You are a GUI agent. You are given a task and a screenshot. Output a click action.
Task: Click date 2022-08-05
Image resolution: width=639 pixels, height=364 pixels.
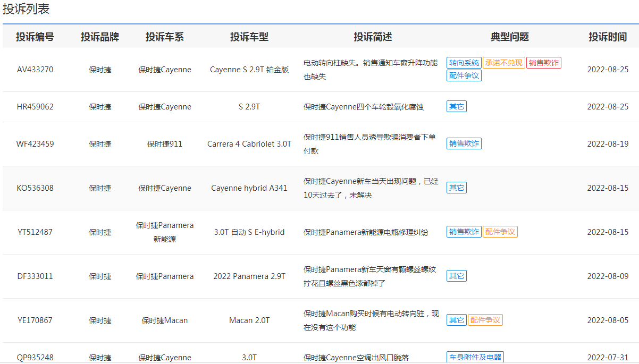pos(608,320)
